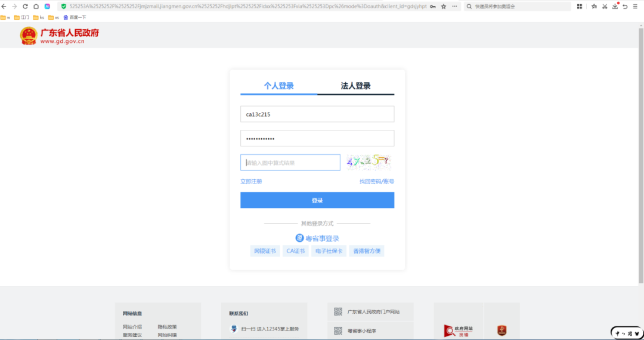Click the saved password key icon

point(432,6)
